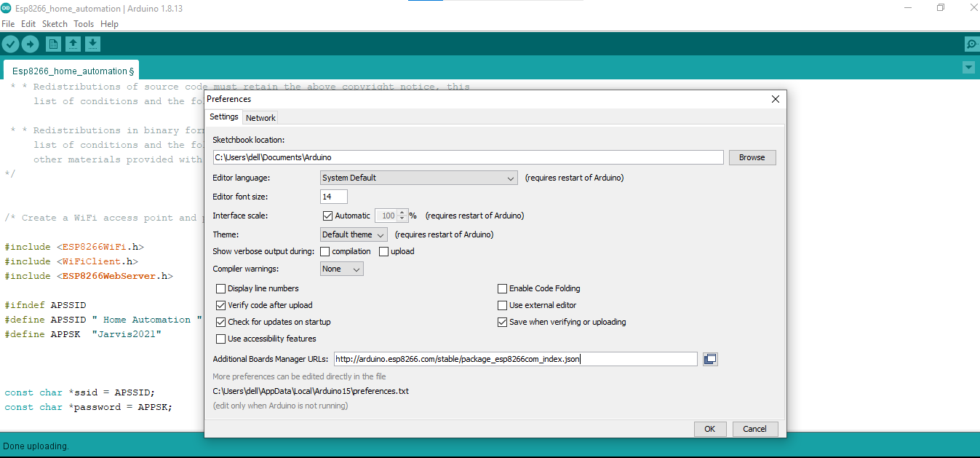Select the Settings tab in Preferences
This screenshot has width=980, height=458.
coord(224,117)
